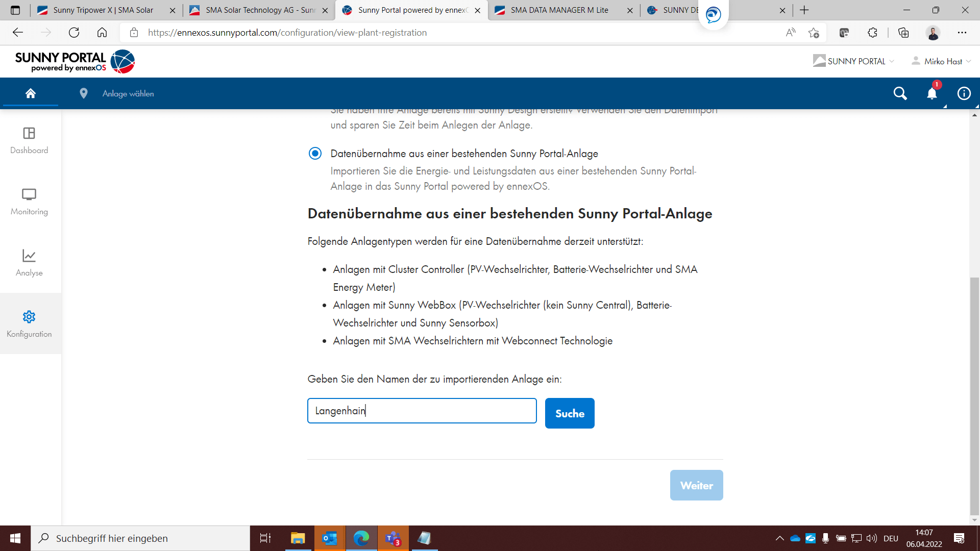Click the Langenhain plant name input field
Viewport: 980px width, 551px height.
point(422,411)
